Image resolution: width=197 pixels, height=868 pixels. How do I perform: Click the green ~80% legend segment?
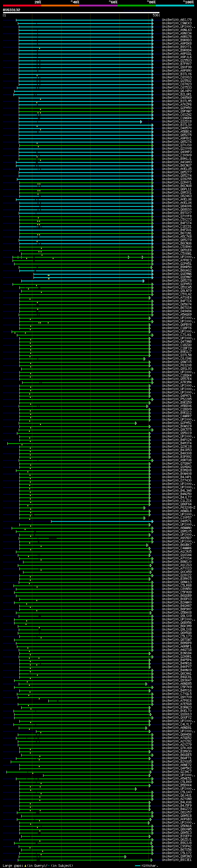(136, 6)
